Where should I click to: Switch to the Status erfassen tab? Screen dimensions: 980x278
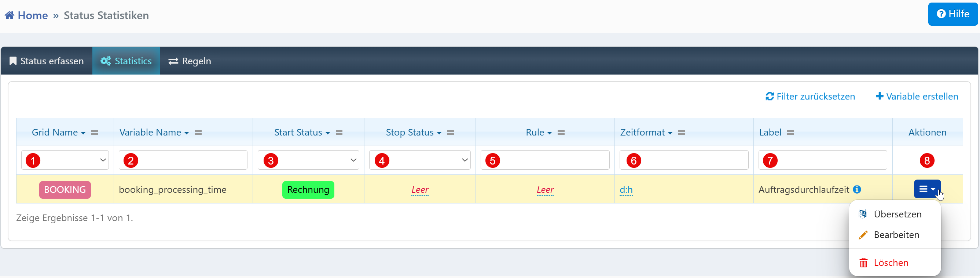click(47, 61)
